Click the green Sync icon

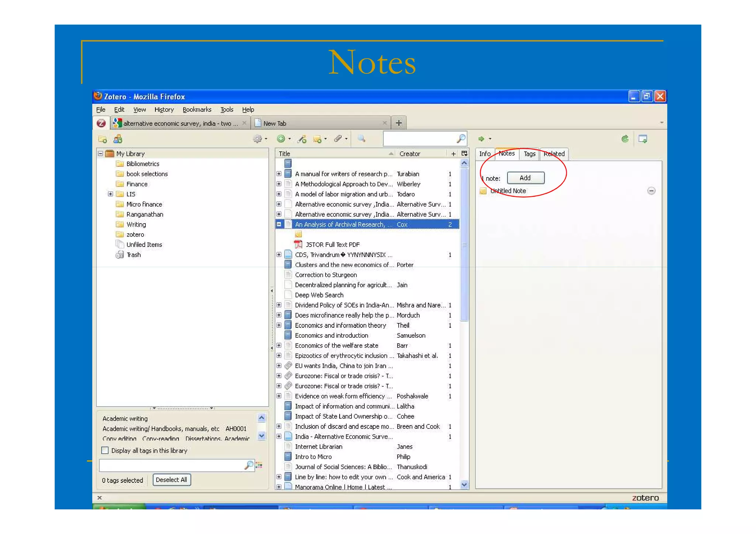click(625, 139)
